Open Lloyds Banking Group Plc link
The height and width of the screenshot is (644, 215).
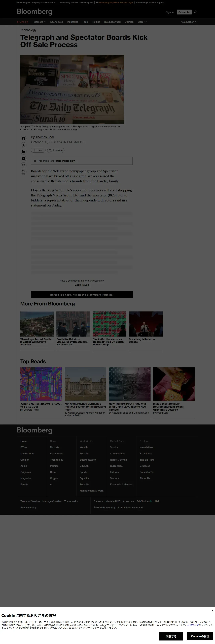pyautogui.click(x=51, y=190)
